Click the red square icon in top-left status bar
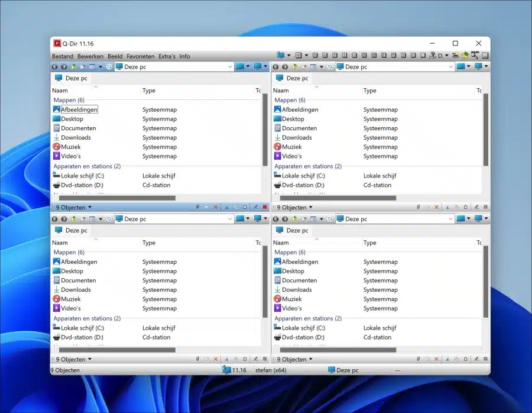532x413 pixels. [x=265, y=207]
